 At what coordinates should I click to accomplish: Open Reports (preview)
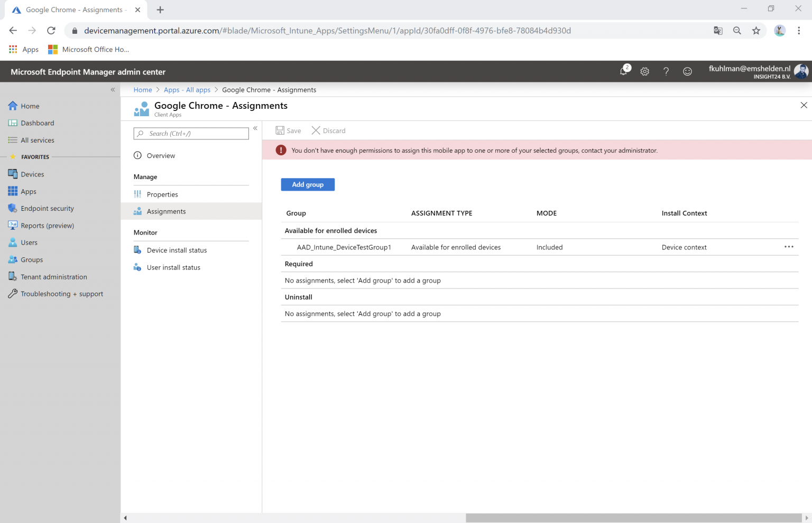point(48,225)
